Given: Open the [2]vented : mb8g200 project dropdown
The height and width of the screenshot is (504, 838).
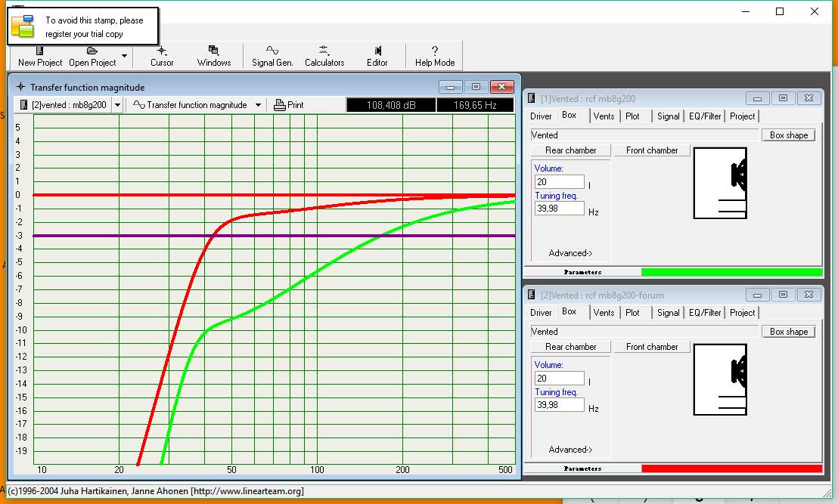Looking at the screenshot, I should coord(117,105).
